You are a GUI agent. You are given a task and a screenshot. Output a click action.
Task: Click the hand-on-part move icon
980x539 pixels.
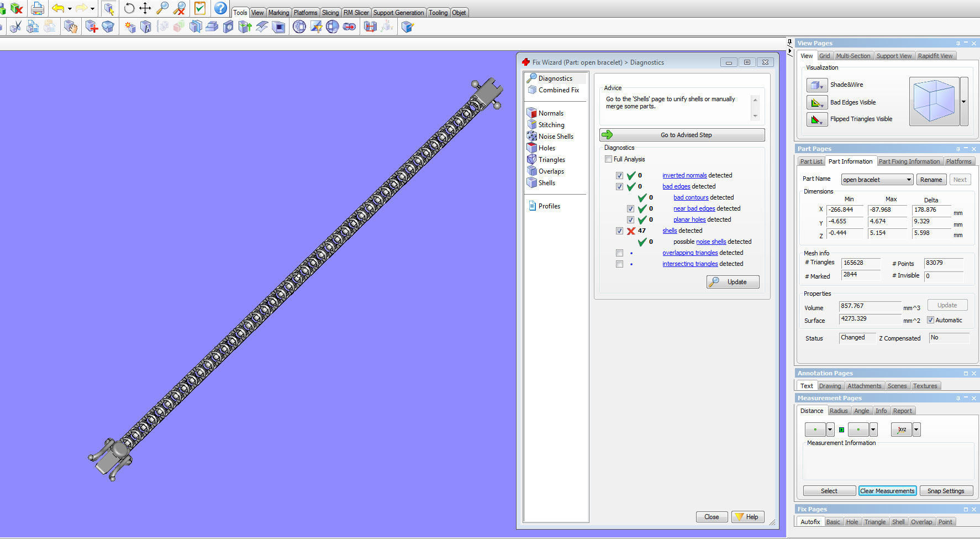click(x=70, y=27)
